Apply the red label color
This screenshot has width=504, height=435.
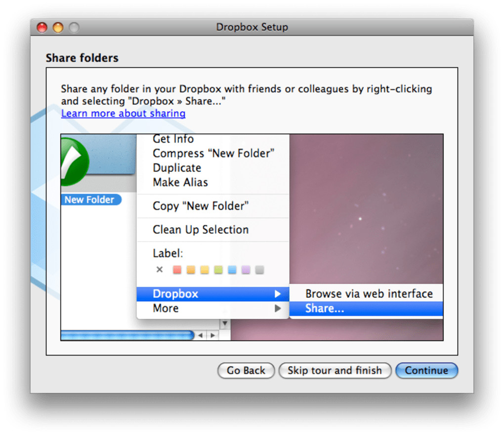tap(177, 270)
